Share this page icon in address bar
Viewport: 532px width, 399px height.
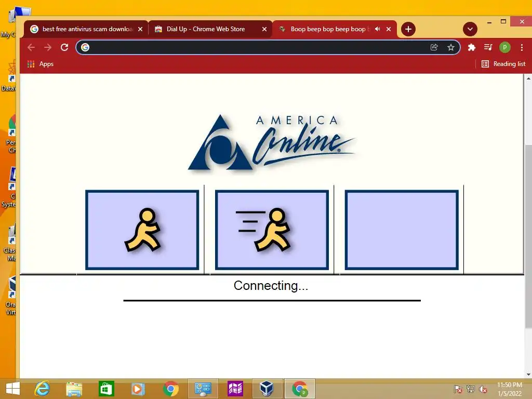(434, 47)
